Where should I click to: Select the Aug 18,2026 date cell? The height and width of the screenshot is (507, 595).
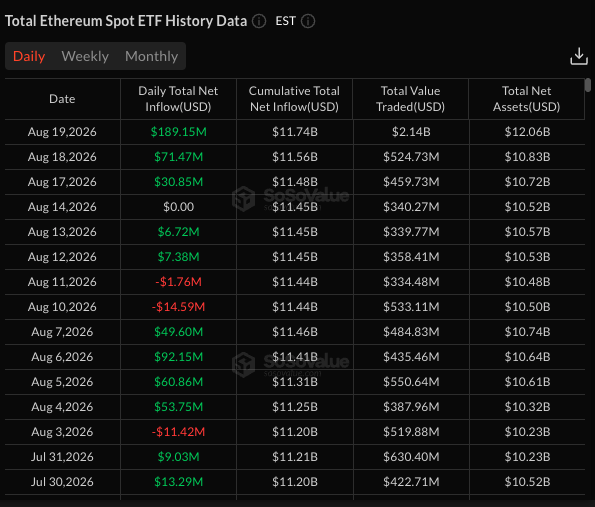(62, 157)
